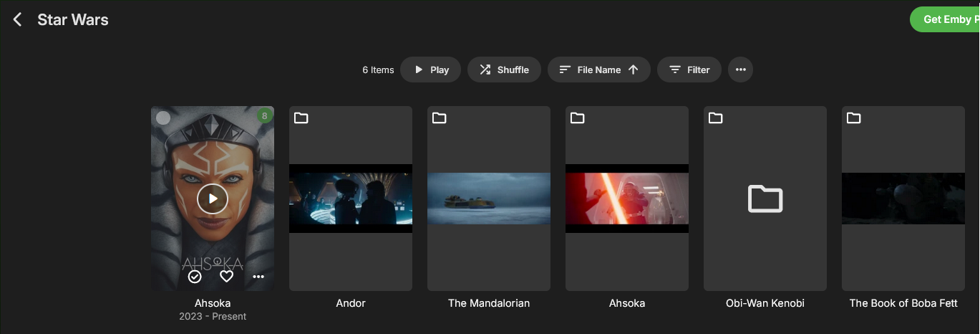Click the folder icon on the Andor card
The image size is (980, 334).
pyautogui.click(x=301, y=118)
